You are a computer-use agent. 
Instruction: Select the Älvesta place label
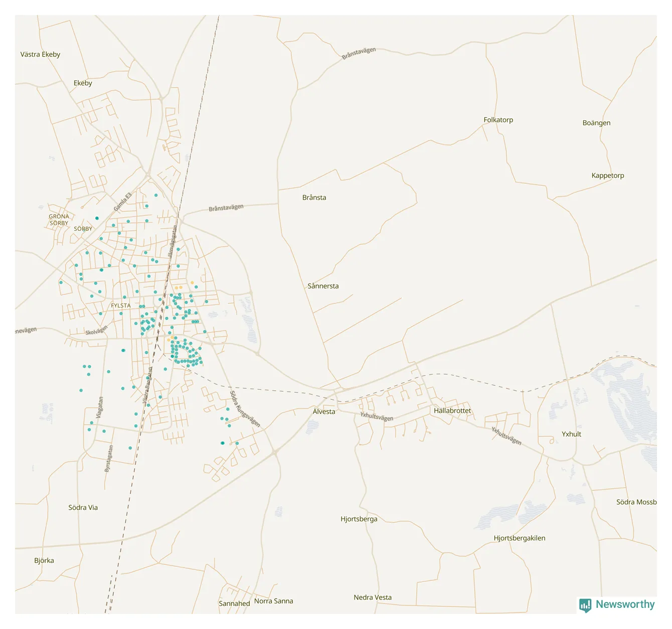(323, 412)
